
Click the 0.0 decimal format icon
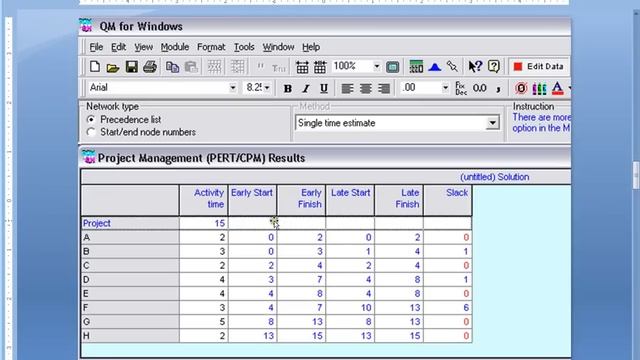[480, 88]
